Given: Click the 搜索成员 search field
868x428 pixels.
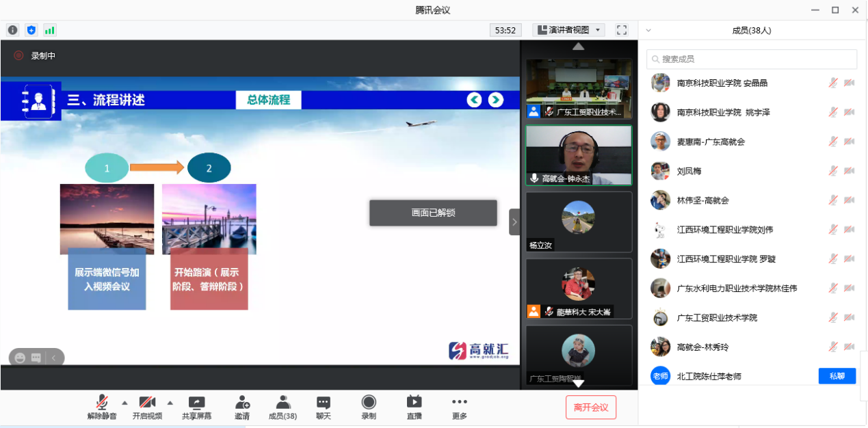Looking at the screenshot, I should click(752, 59).
